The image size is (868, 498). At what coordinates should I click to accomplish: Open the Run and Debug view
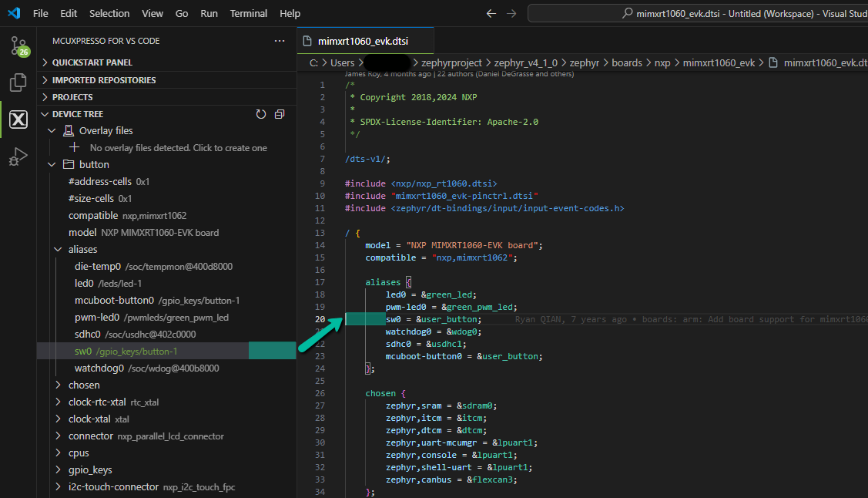(16, 156)
